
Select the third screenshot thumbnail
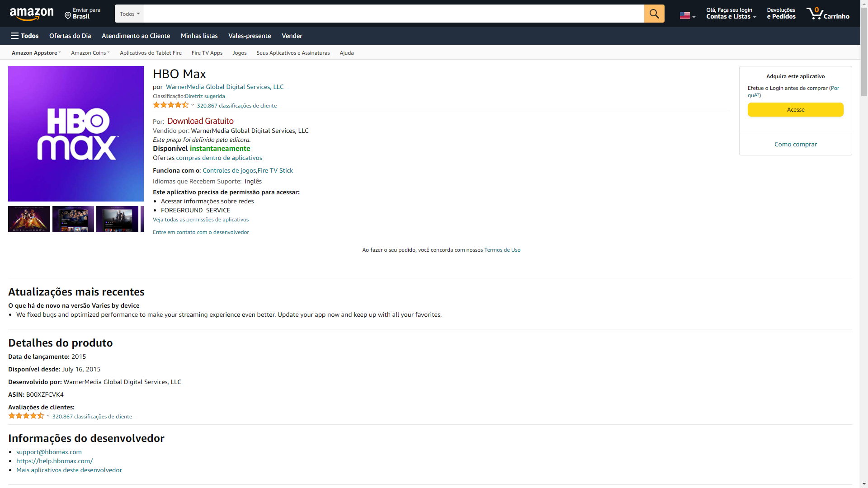[117, 219]
